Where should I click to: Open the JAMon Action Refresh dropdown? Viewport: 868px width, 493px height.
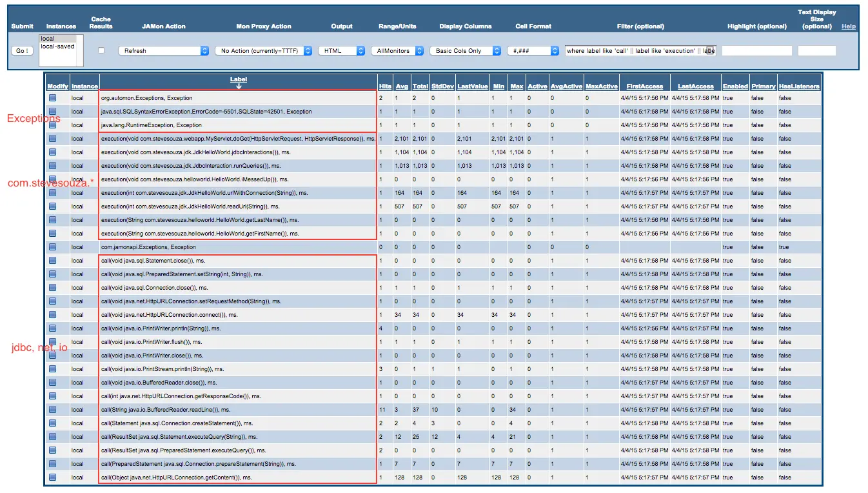pos(164,50)
